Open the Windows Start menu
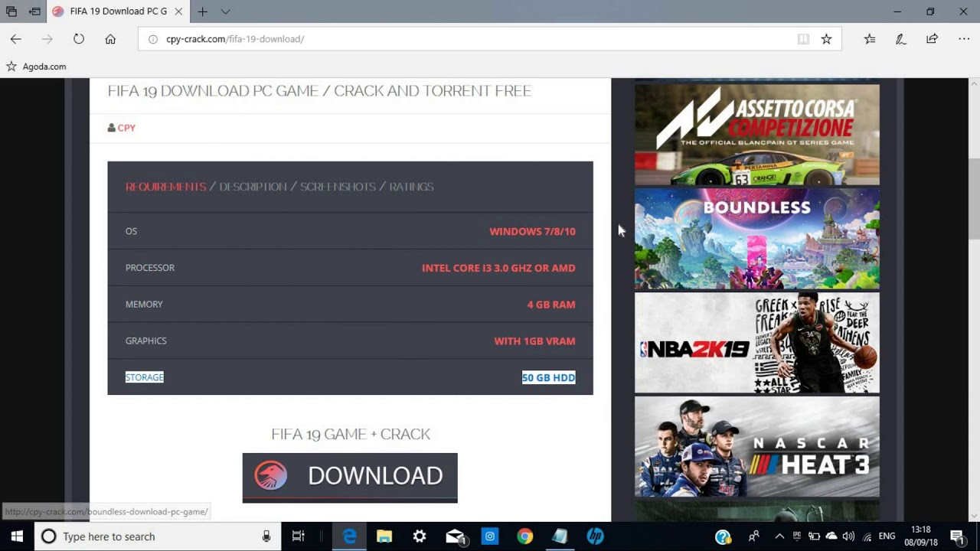The image size is (980, 551). [x=17, y=536]
